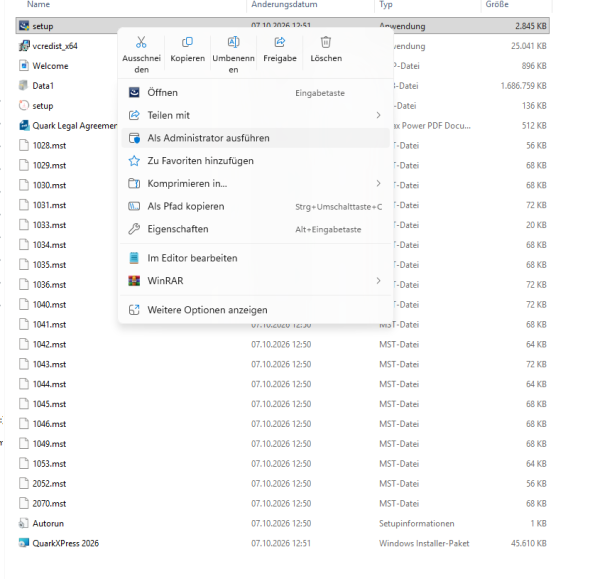Click the Löschen trash icon

326,42
